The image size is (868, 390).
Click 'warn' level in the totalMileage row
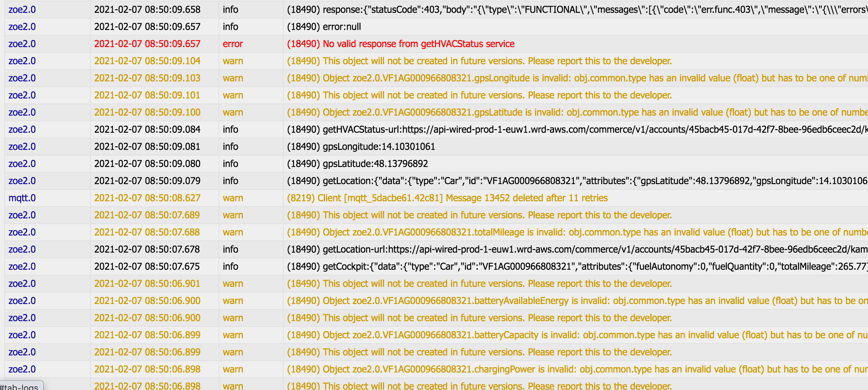coord(233,232)
